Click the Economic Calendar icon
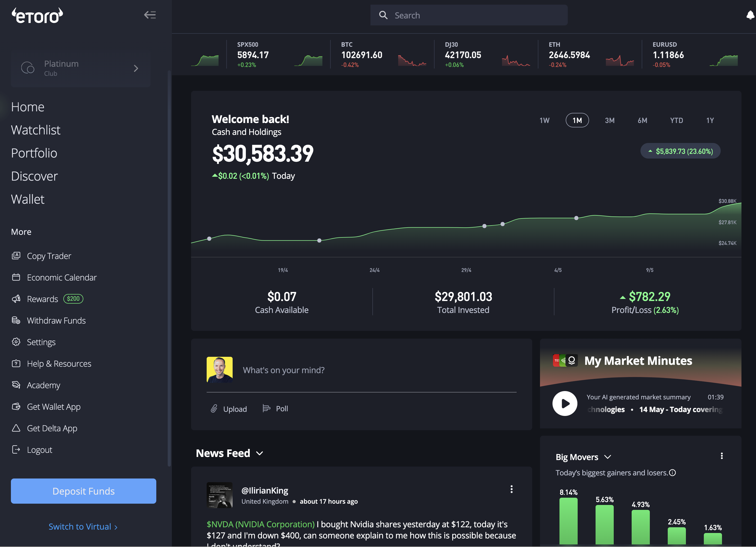This screenshot has width=756, height=547. pyautogui.click(x=16, y=277)
